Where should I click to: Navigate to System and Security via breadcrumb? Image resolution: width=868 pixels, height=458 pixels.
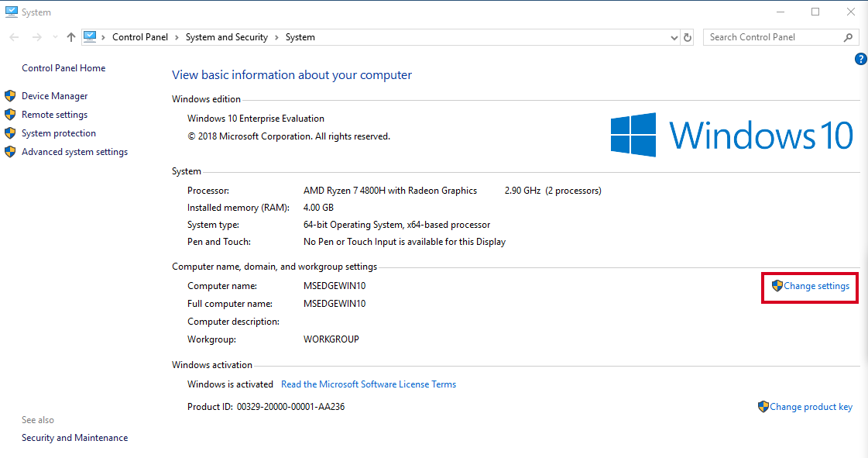pyautogui.click(x=226, y=36)
